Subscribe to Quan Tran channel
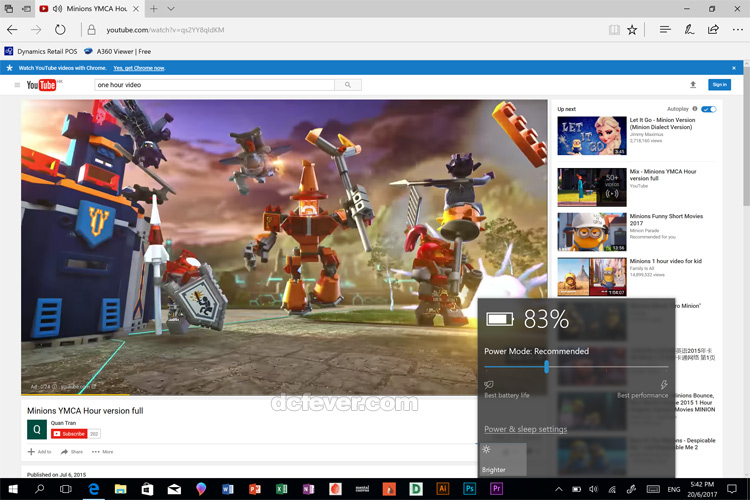 tap(69, 433)
